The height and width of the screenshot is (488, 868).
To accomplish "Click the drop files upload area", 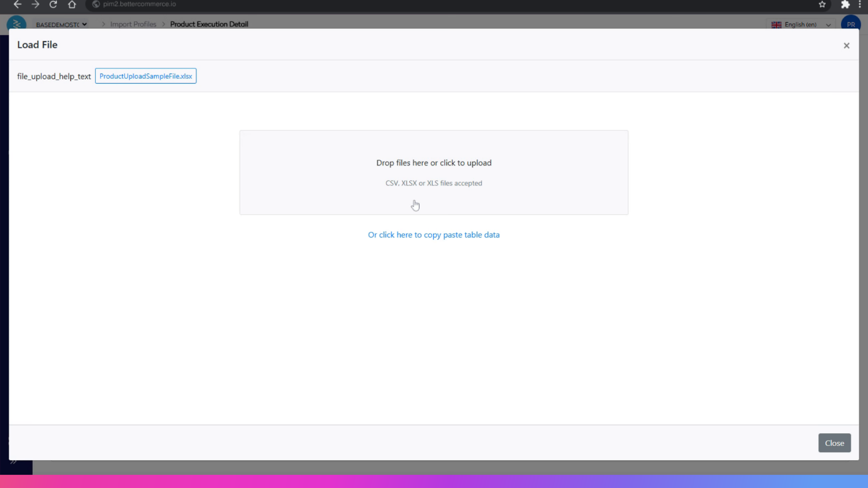I will tap(433, 172).
